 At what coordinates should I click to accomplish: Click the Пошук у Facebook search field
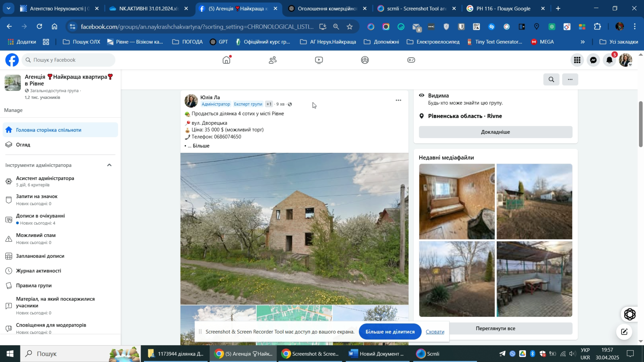click(x=69, y=60)
